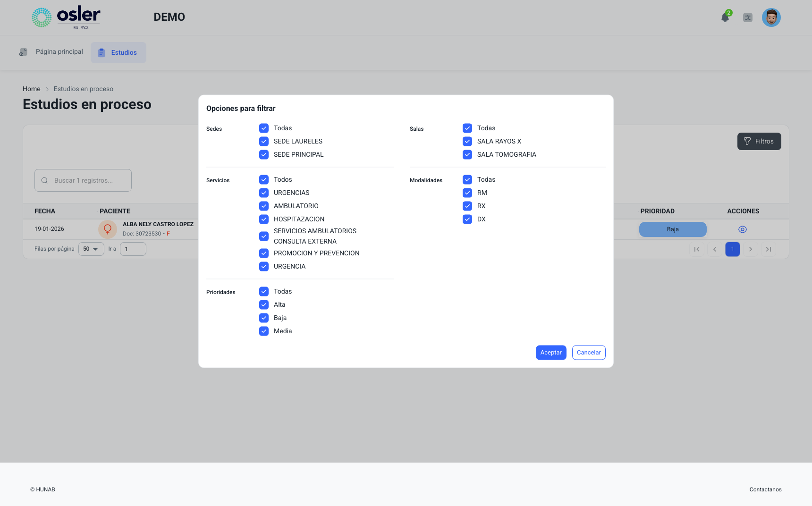Click patient name ALBA NELY CASTRO LOPEZ
The width and height of the screenshot is (812, 506).
158,224
